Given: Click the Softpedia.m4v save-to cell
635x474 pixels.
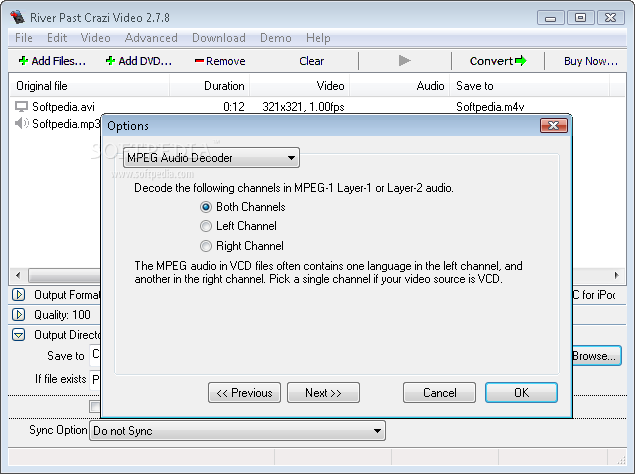Looking at the screenshot, I should (490, 107).
